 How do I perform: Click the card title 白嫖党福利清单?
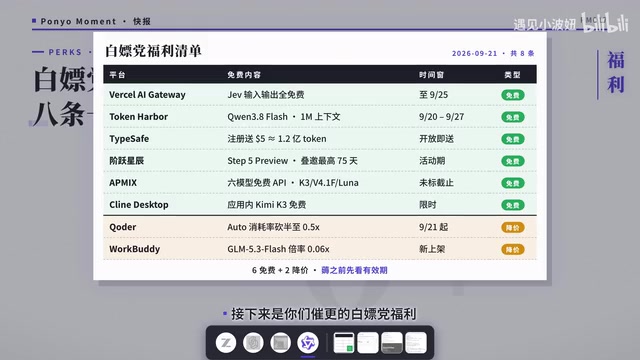[x=153, y=51]
